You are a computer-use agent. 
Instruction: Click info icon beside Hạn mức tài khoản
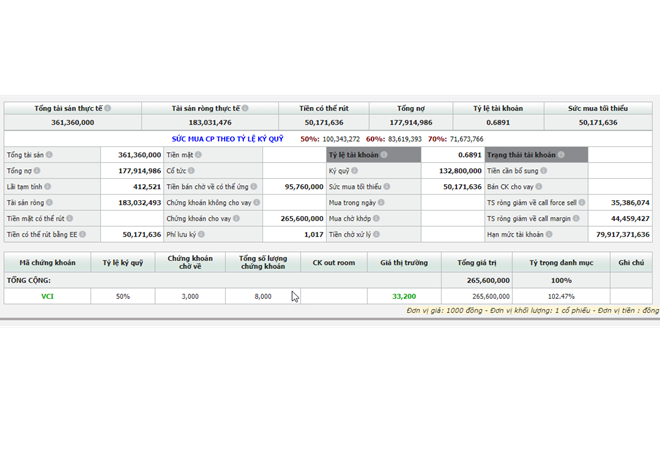click(549, 234)
